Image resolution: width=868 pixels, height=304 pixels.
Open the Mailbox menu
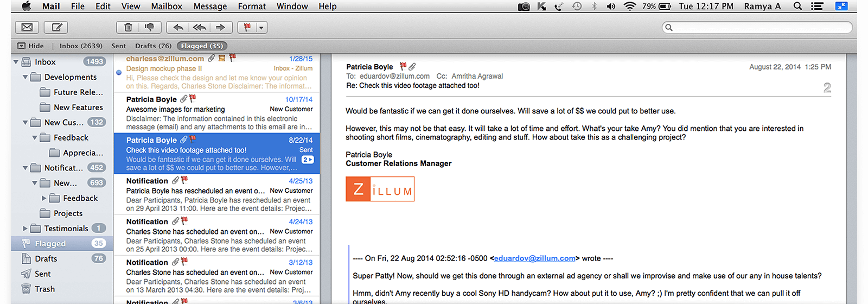click(167, 7)
